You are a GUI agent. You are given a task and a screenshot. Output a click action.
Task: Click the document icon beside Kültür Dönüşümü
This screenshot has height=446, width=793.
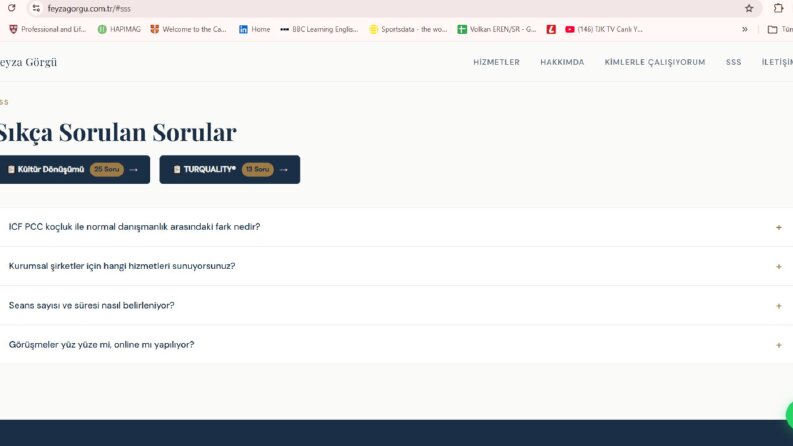click(x=11, y=169)
